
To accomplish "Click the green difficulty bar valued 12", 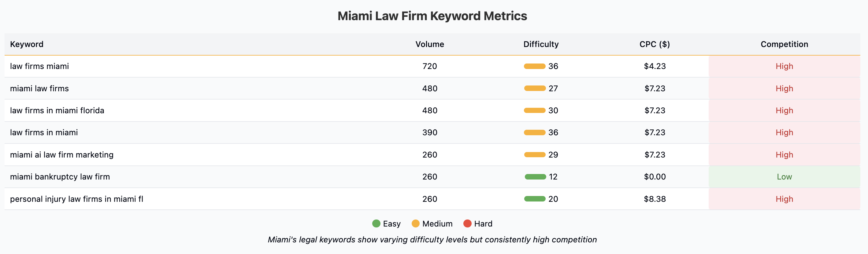I will [x=535, y=177].
